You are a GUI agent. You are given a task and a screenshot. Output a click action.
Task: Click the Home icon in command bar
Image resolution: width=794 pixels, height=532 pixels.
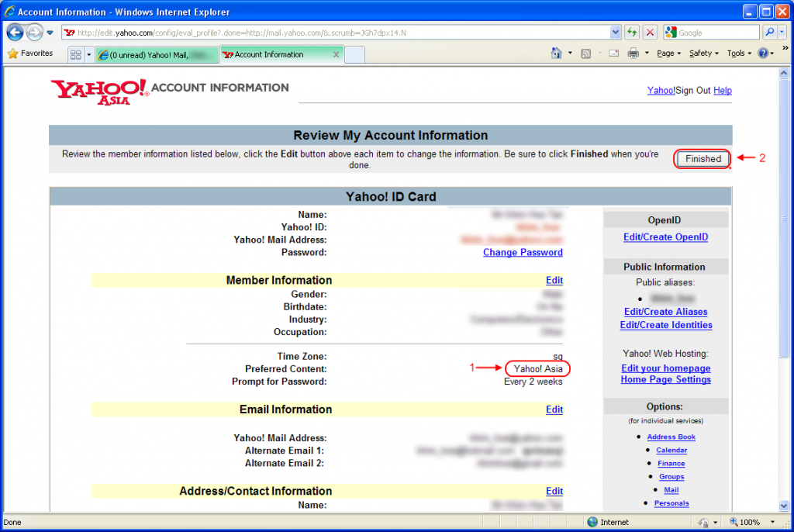tap(556, 54)
